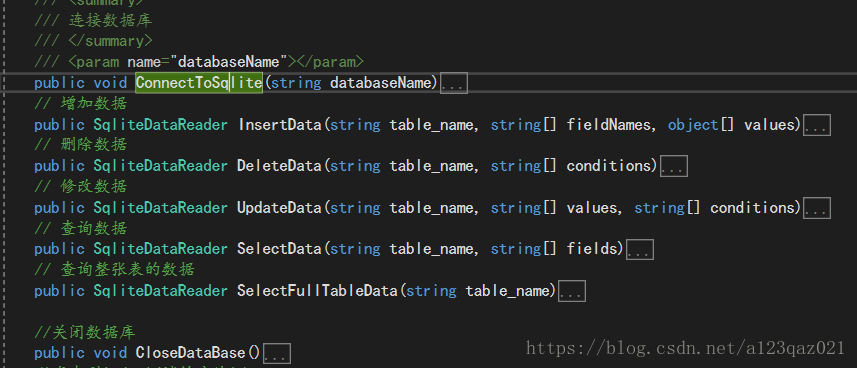Click values parameter in UpdateData signature
The width and height of the screenshot is (857, 368).
tap(591, 208)
